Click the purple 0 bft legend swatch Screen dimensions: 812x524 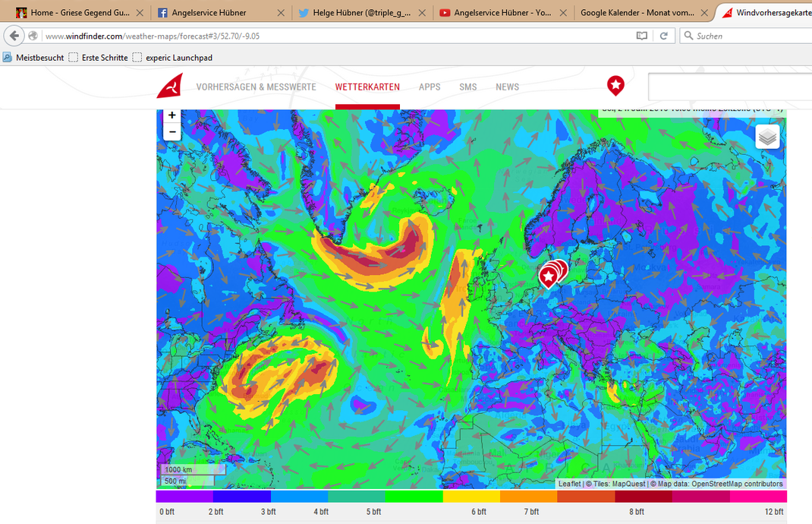tap(184, 497)
